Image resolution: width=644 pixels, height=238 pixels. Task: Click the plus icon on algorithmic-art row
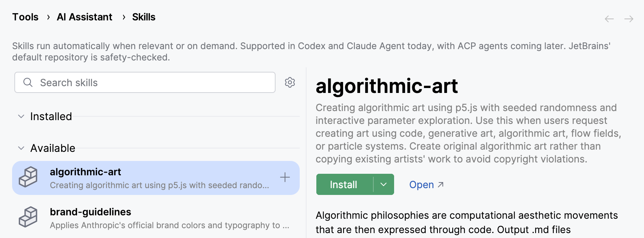[x=285, y=177]
